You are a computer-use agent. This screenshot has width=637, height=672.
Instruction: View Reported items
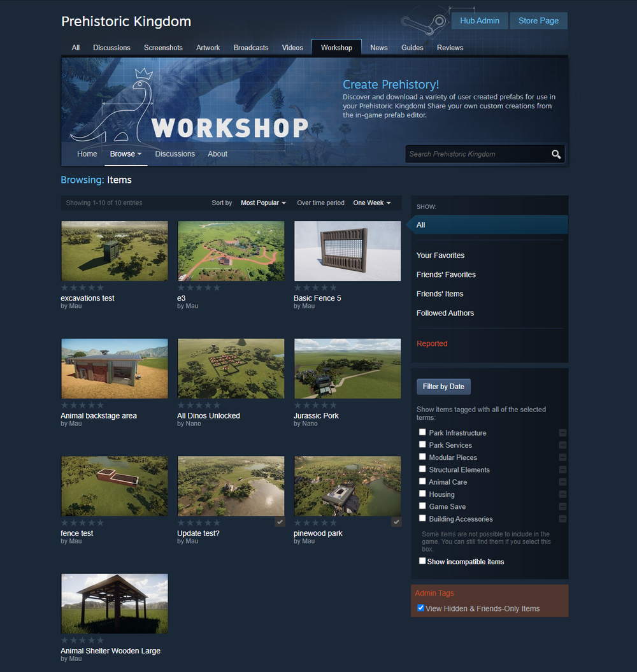click(432, 344)
